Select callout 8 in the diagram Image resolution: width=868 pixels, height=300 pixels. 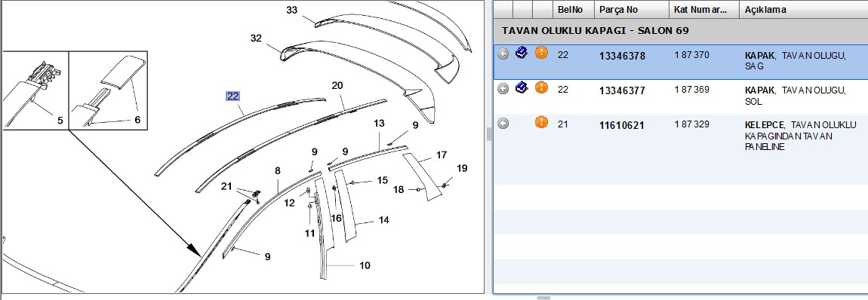coord(278,171)
